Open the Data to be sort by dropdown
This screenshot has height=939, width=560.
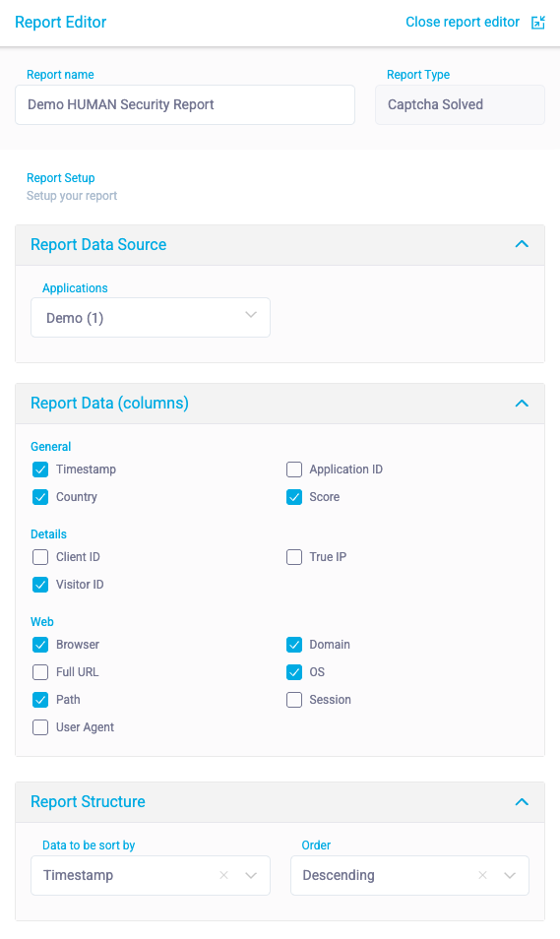(151, 875)
